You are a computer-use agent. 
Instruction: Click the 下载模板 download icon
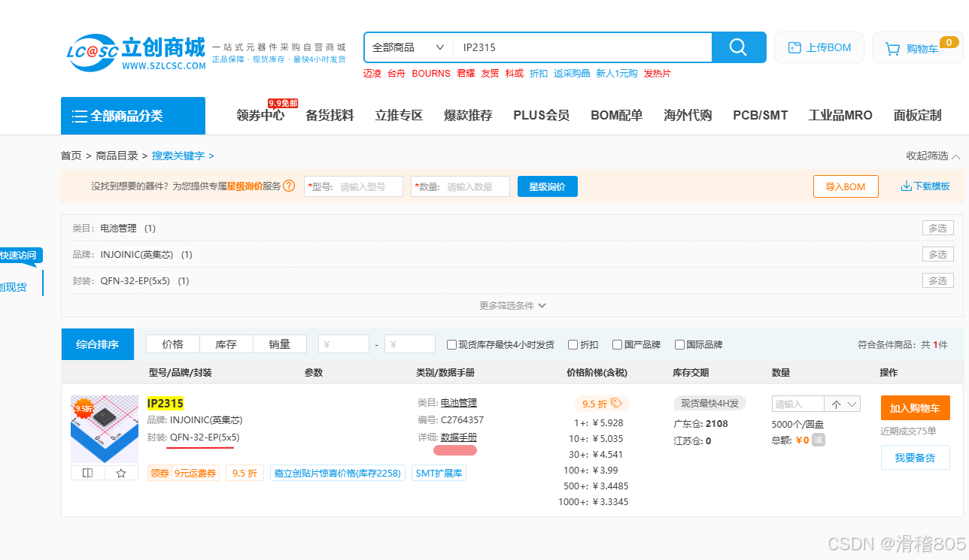click(906, 186)
